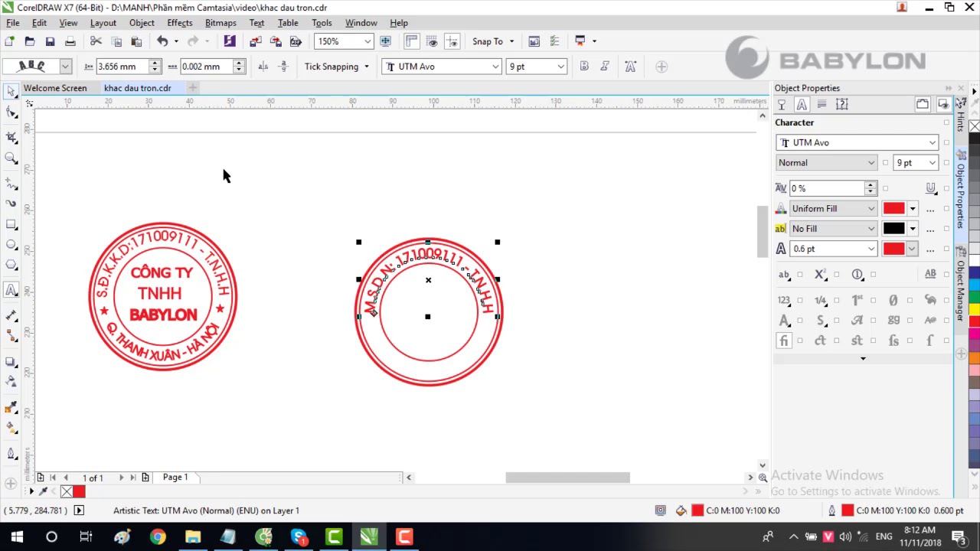Select the Outline Pen tool

point(11,453)
